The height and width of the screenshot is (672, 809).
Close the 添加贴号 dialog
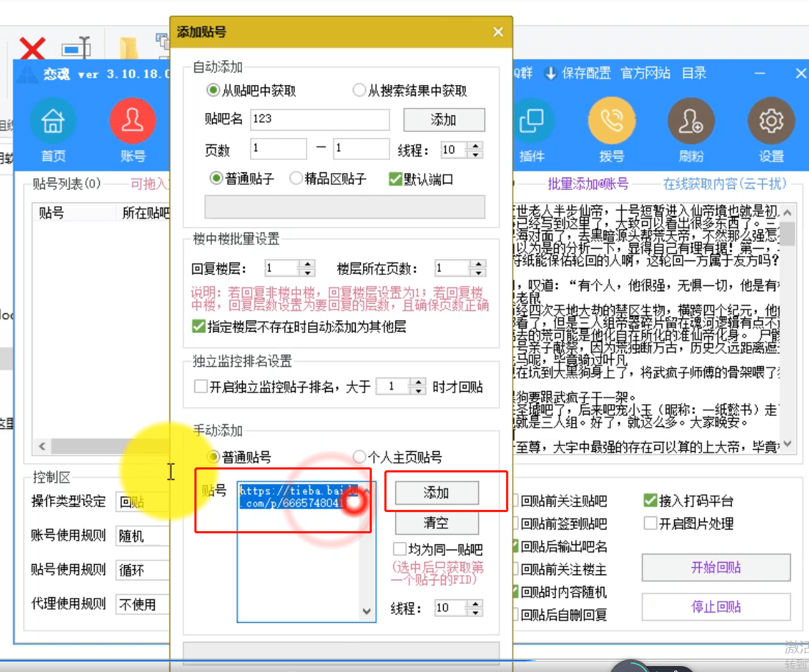click(498, 32)
